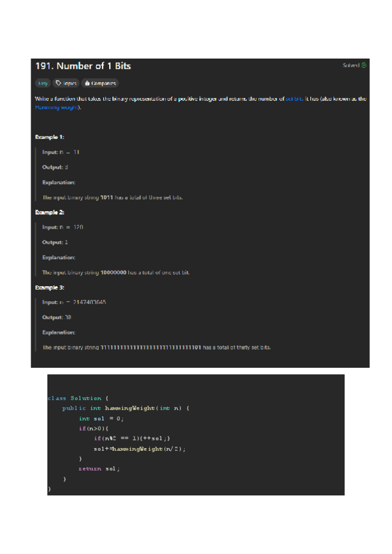The width and height of the screenshot is (392, 554).
Task: Click the Easy difficulty badge
Action: click(42, 83)
